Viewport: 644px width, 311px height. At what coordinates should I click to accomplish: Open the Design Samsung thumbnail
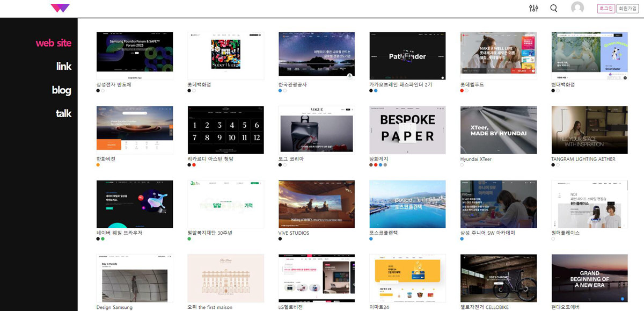[135, 278]
